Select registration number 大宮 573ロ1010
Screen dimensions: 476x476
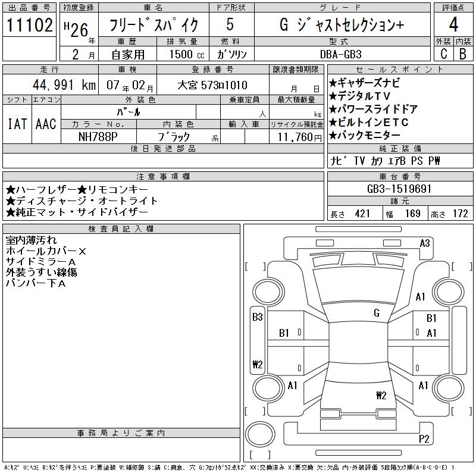coord(212,85)
